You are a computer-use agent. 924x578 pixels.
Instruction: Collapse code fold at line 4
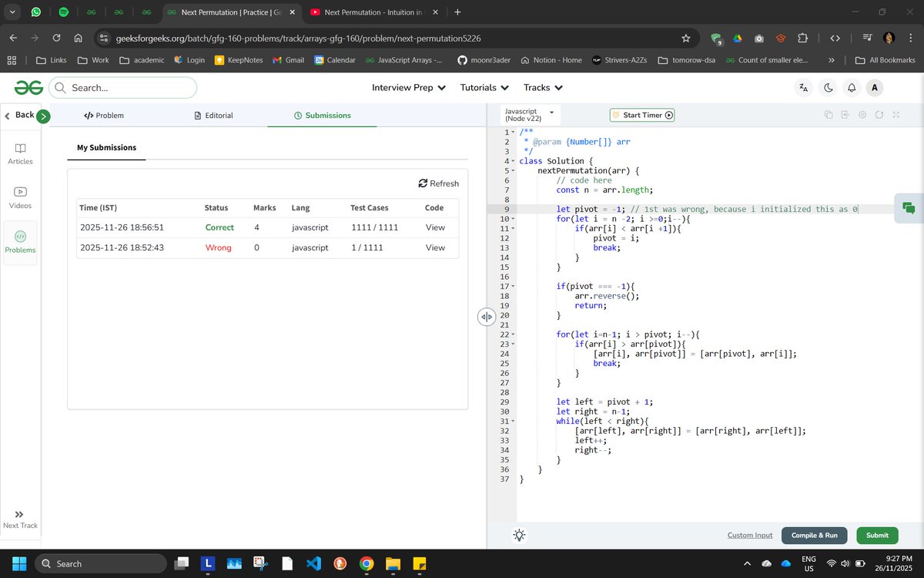(x=513, y=161)
